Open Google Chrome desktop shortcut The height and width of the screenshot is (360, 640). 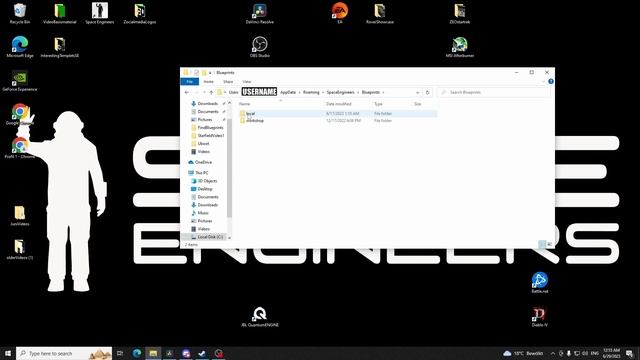(x=20, y=114)
